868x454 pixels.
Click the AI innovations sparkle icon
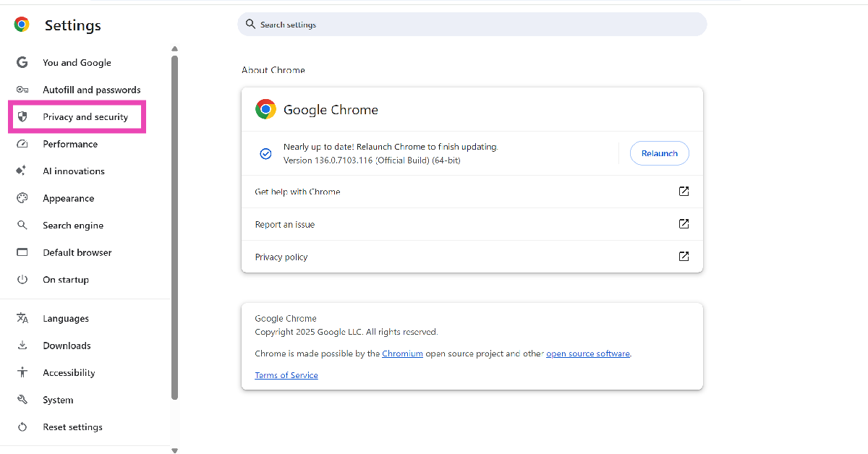(x=22, y=171)
